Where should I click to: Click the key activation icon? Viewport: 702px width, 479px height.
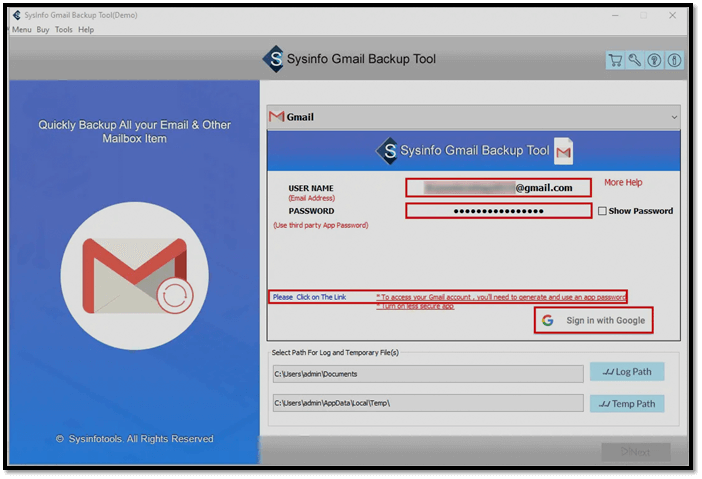[635, 61]
